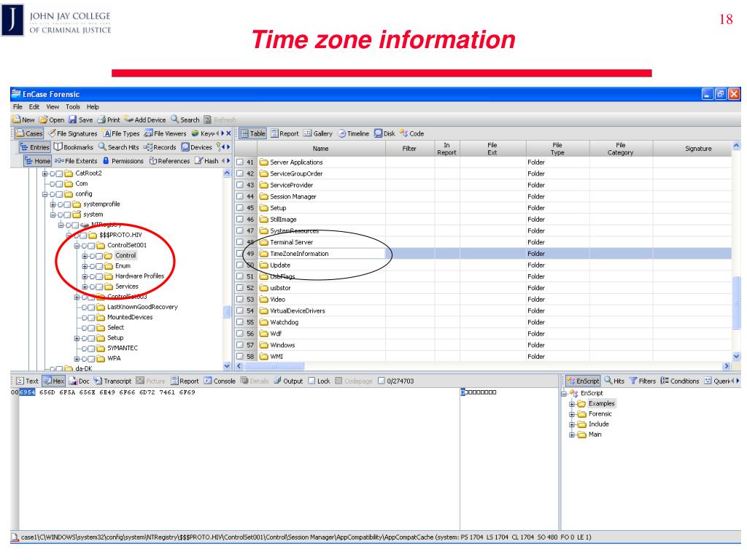Check the box for usbstor row
Viewport: 747px width, 560px height.
(x=240, y=288)
